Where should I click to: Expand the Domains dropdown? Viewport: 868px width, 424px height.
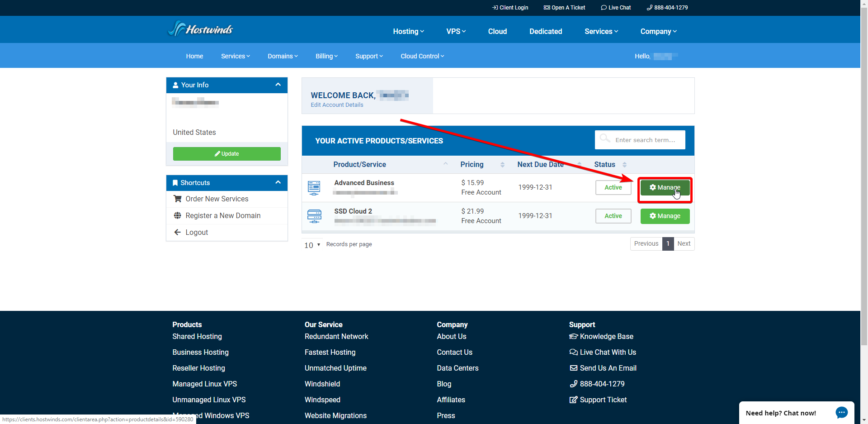point(283,56)
